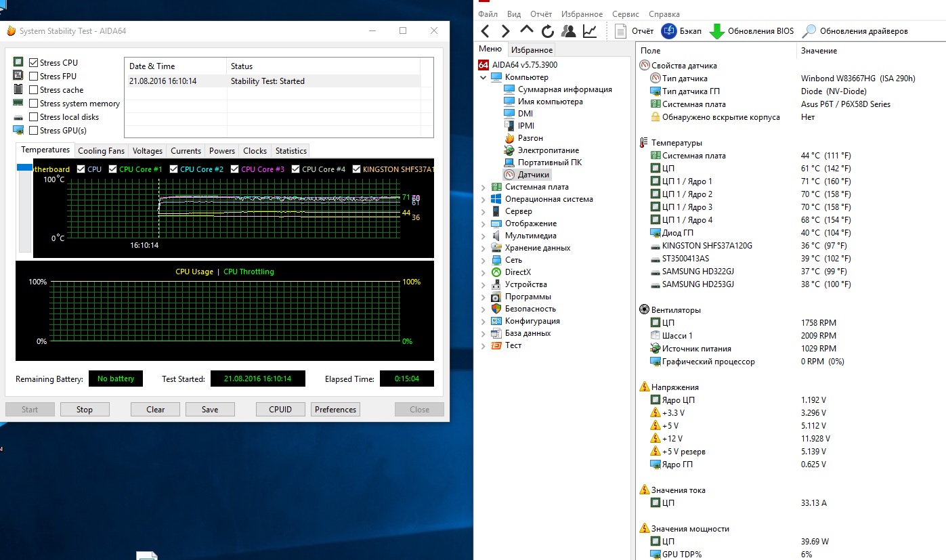Switch to the Cooling Fans tab

[102, 151]
